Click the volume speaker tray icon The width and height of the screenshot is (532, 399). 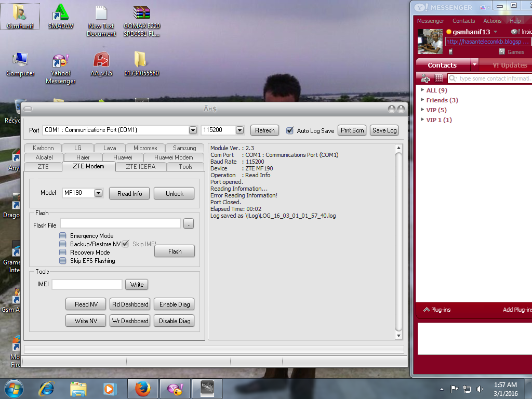tap(480, 389)
